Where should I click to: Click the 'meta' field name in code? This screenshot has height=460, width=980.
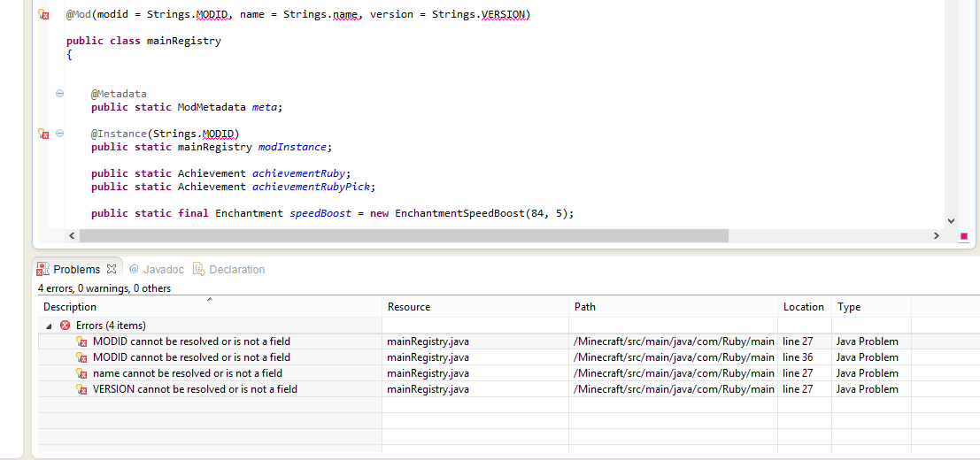(x=265, y=107)
